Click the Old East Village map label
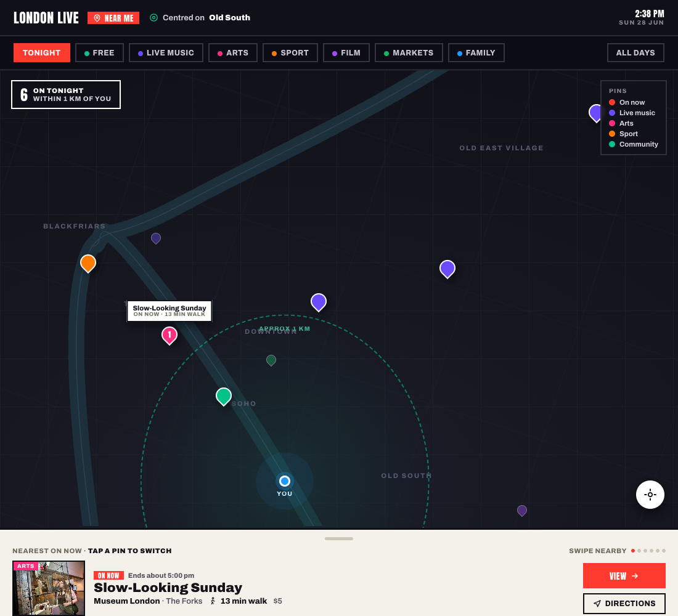Image resolution: width=678 pixels, height=616 pixels. click(x=501, y=148)
